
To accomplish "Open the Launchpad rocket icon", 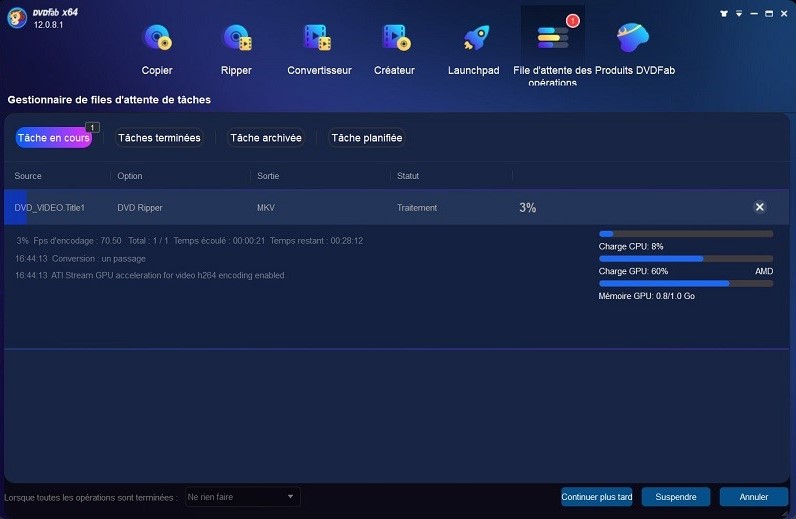I will pos(476,39).
